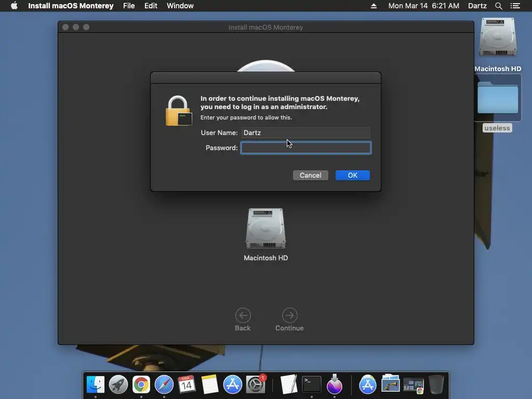Click the 'User Name:' label
532x399 pixels.
[219, 132]
